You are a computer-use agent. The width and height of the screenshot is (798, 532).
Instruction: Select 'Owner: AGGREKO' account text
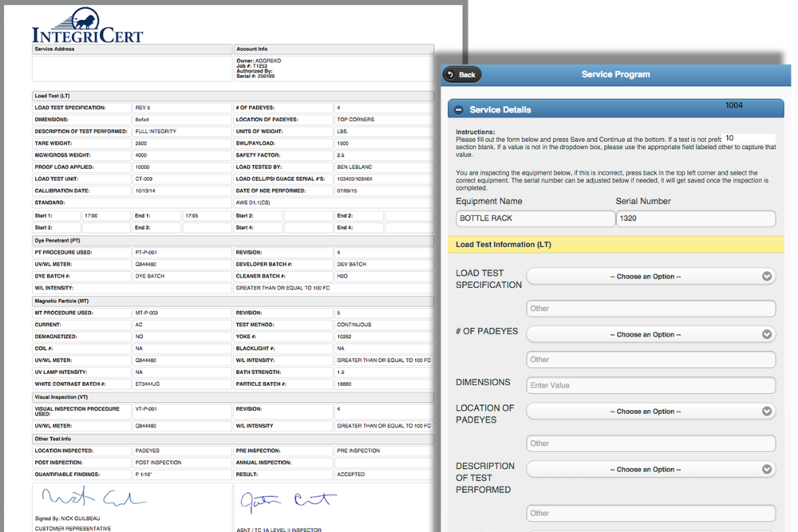pos(259,61)
